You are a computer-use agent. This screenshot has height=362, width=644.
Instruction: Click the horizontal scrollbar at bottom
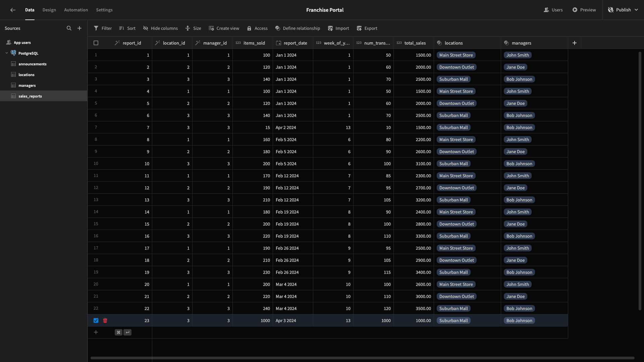click(362, 358)
